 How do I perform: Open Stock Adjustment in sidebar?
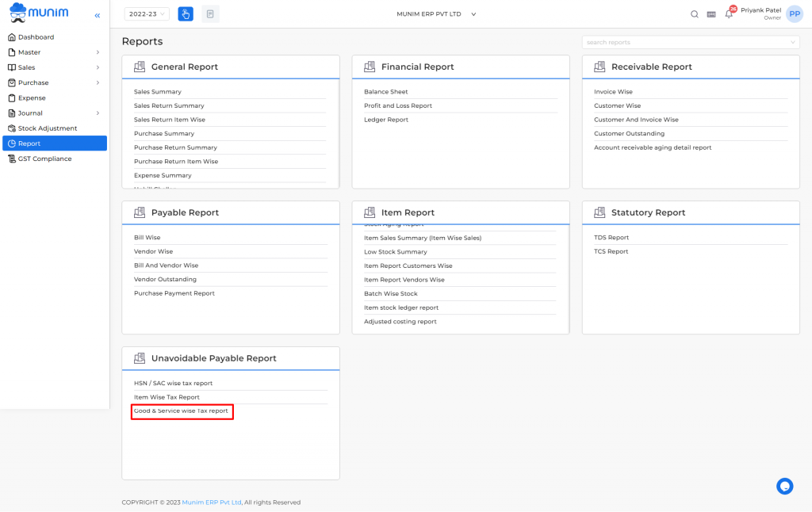click(55, 128)
